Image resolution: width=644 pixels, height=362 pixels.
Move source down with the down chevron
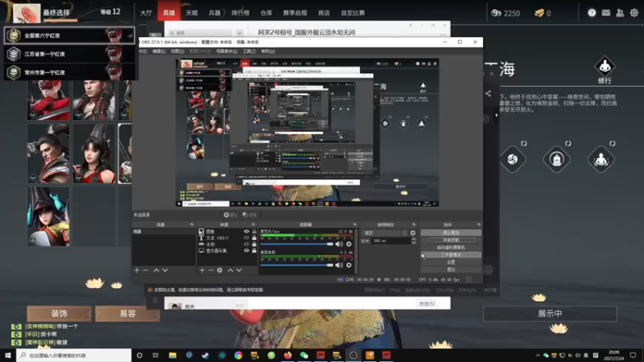[239, 270]
